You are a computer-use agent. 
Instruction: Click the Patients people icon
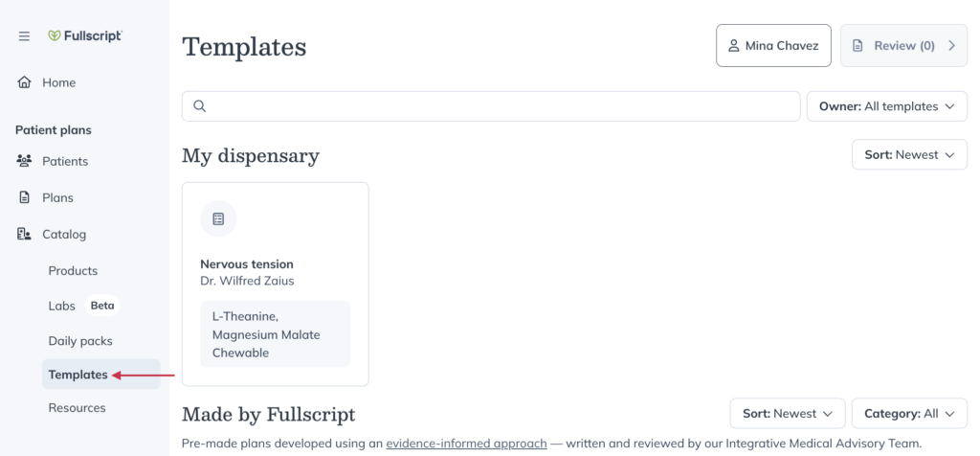[24, 161]
